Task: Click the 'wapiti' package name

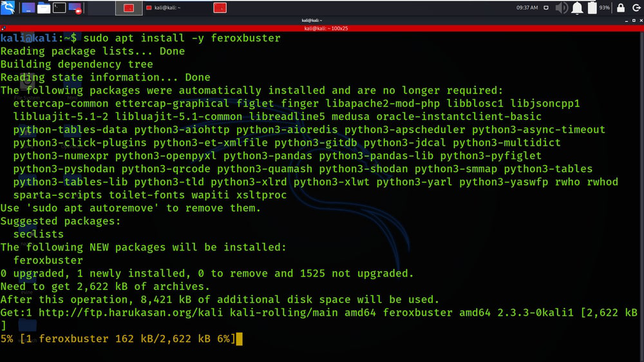Action: pos(211,195)
